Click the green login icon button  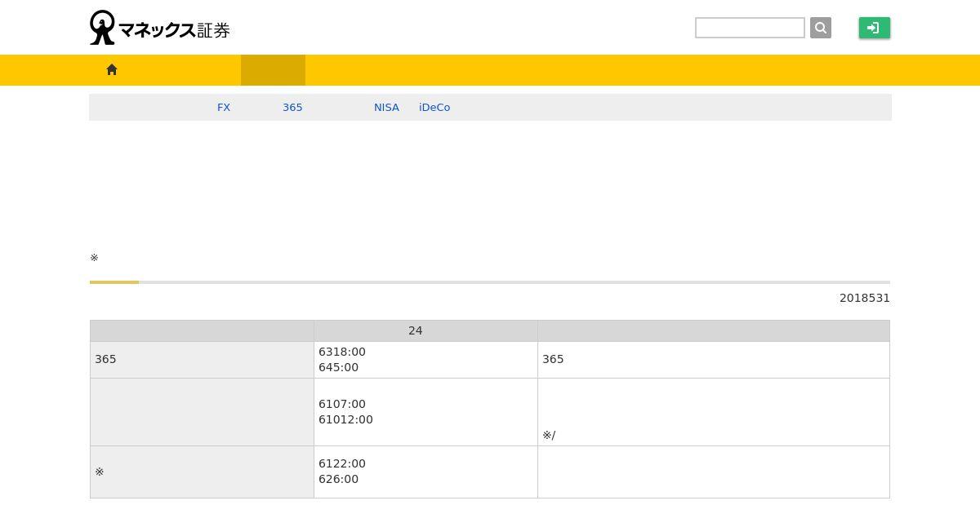tap(875, 28)
